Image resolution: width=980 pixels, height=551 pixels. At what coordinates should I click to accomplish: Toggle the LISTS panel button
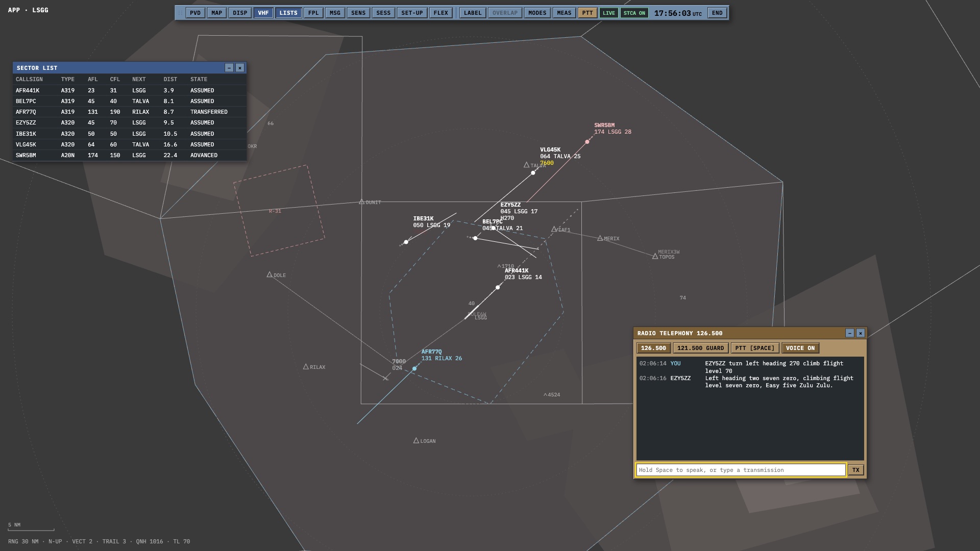(288, 13)
